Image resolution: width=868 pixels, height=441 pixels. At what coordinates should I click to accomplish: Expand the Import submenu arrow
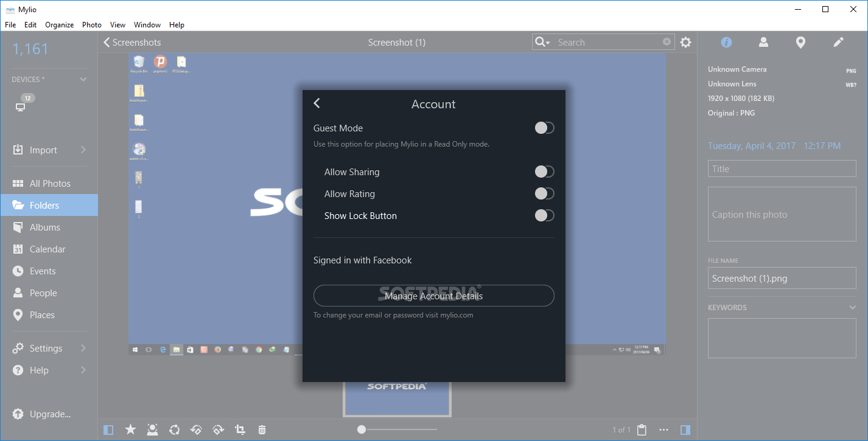coord(83,150)
